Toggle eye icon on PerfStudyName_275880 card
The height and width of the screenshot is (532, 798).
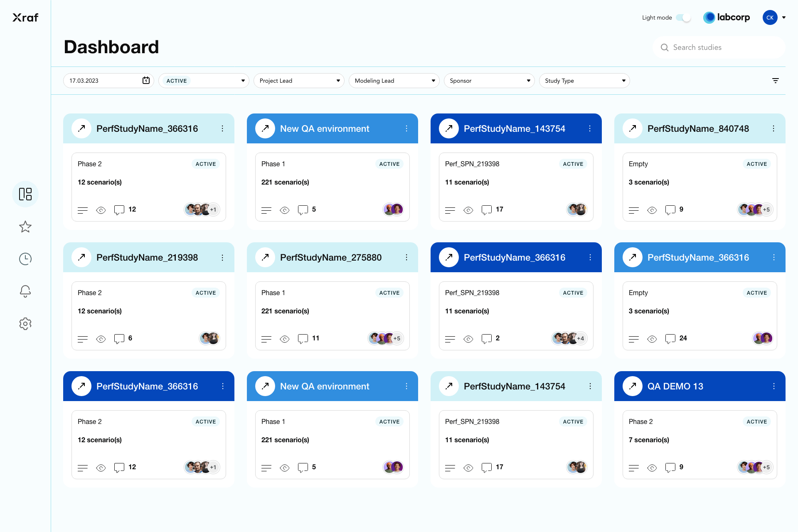[285, 339]
